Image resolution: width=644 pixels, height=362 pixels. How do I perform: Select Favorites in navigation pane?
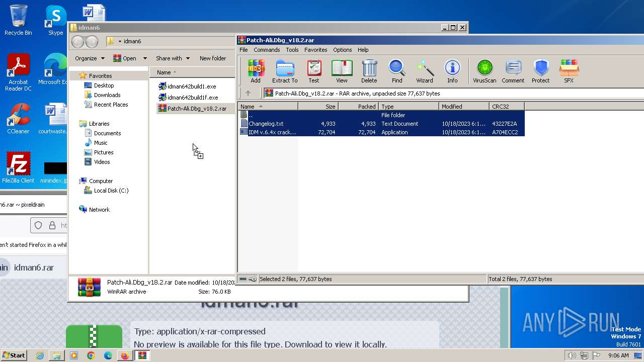point(100,76)
